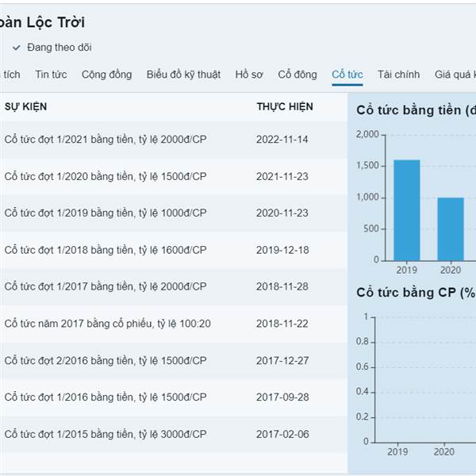Click the date 2020-11-23
This screenshot has height=476, width=476.
tap(282, 213)
